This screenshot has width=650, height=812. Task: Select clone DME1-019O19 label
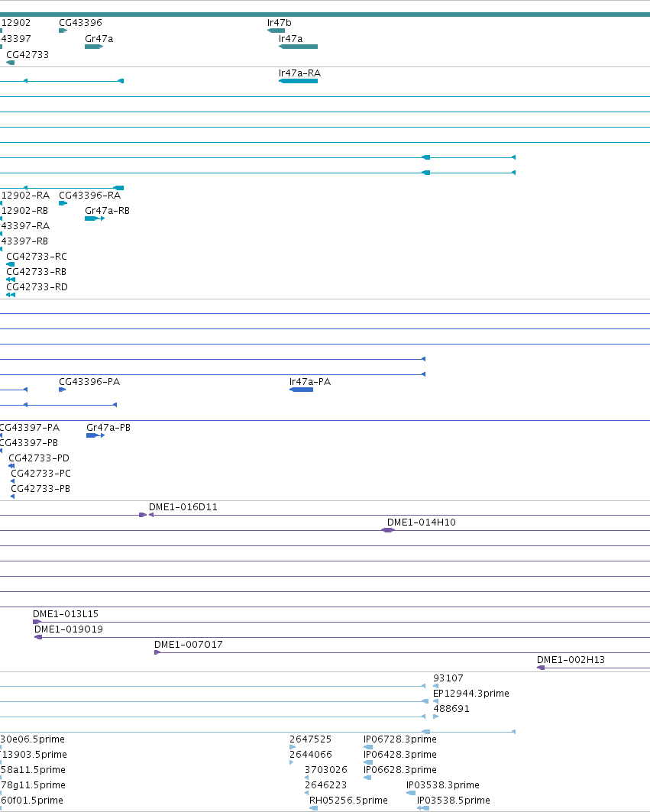(x=69, y=629)
